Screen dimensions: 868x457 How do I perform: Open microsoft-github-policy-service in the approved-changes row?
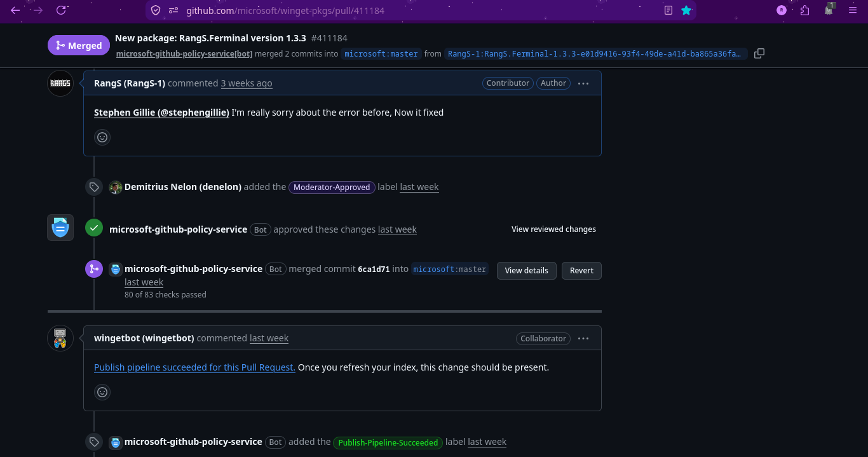click(178, 229)
